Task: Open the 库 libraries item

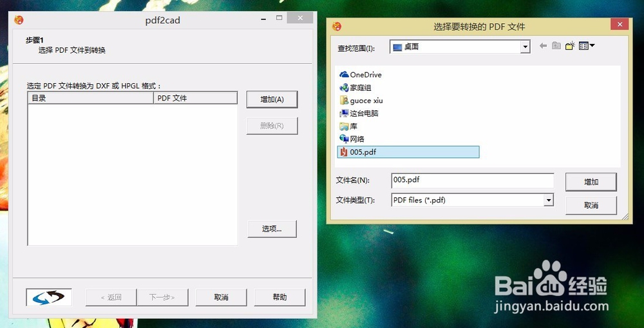Action: tap(348, 126)
